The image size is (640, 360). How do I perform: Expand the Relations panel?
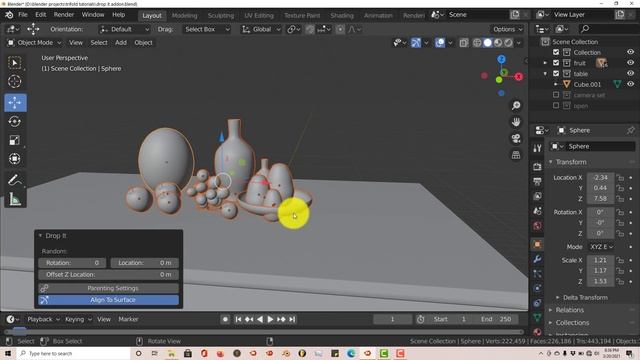tap(569, 310)
